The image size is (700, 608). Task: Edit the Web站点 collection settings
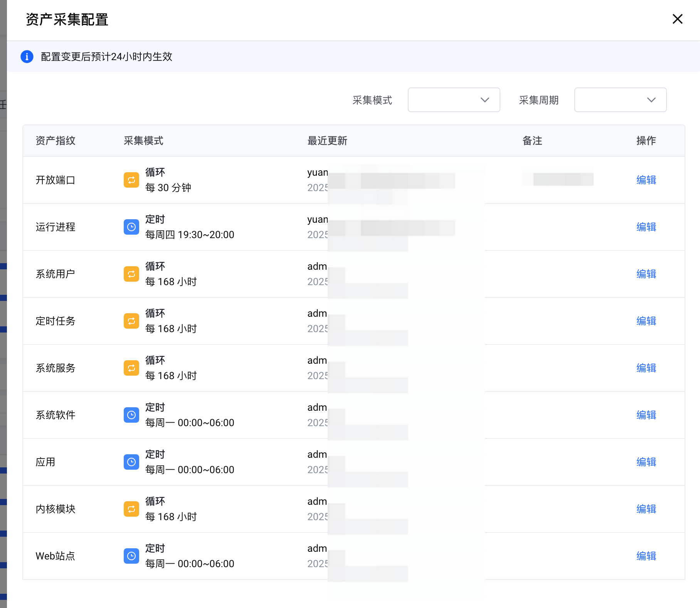(x=646, y=556)
